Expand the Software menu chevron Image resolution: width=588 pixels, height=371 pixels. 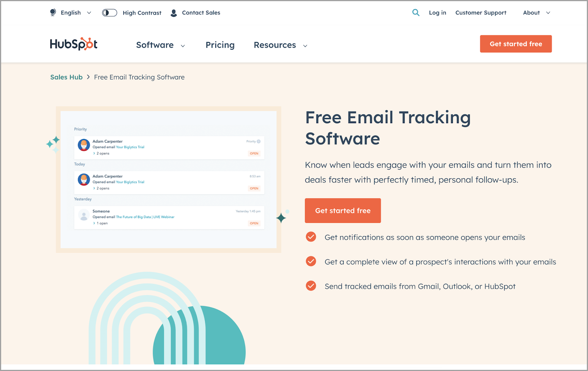coord(183,46)
